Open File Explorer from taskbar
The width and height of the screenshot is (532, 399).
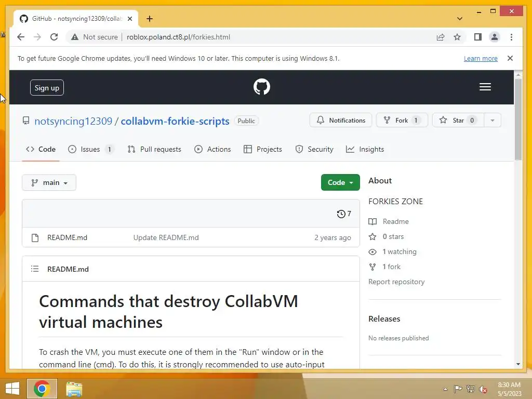tap(74, 389)
